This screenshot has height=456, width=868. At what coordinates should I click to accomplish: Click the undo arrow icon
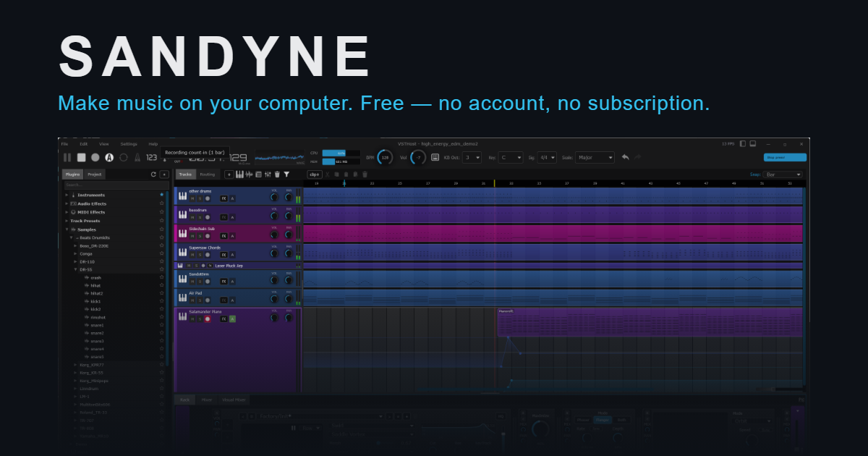point(626,157)
